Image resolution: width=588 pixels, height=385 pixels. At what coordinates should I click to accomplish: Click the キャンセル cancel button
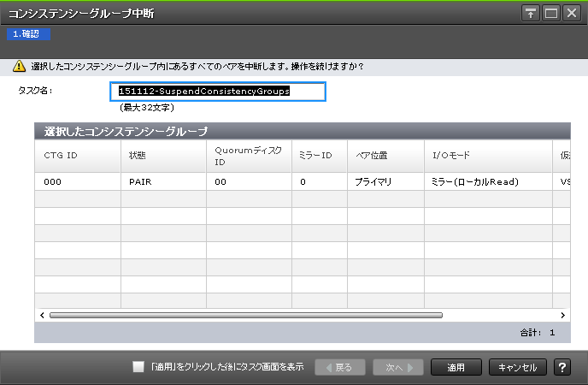pos(518,367)
